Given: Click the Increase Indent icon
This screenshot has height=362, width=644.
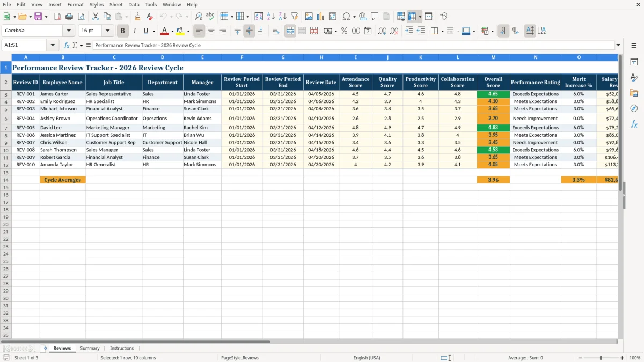Looking at the screenshot, I should (x=409, y=31).
